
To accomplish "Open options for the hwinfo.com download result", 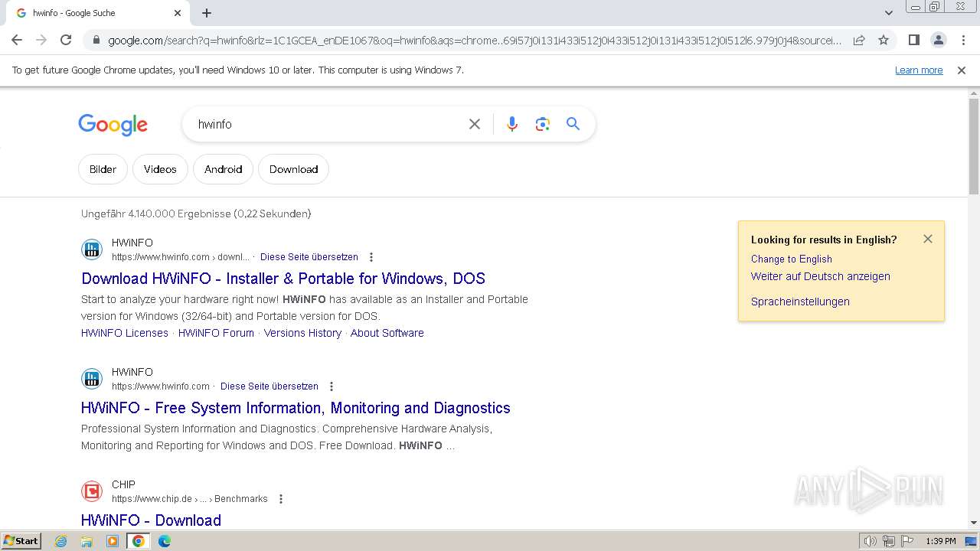I will click(371, 257).
